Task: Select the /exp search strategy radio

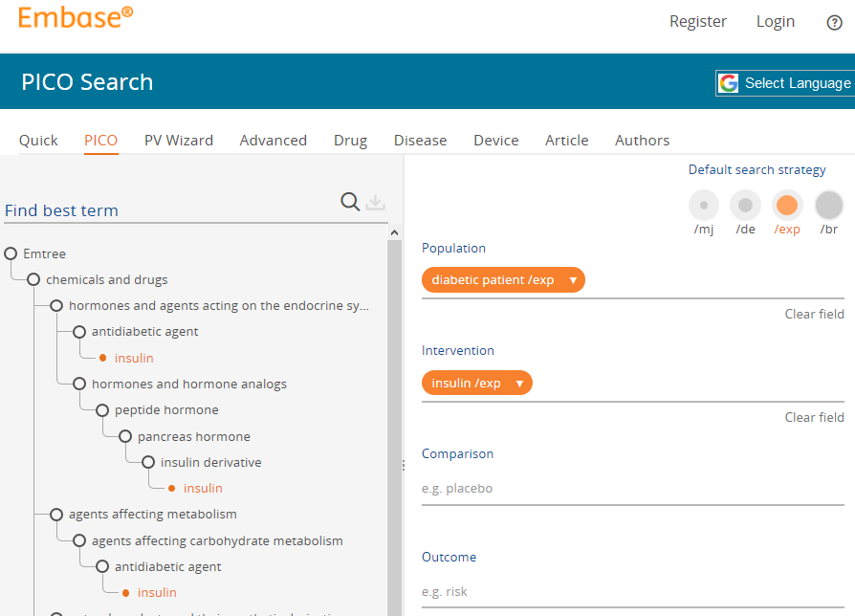Action: tap(787, 206)
